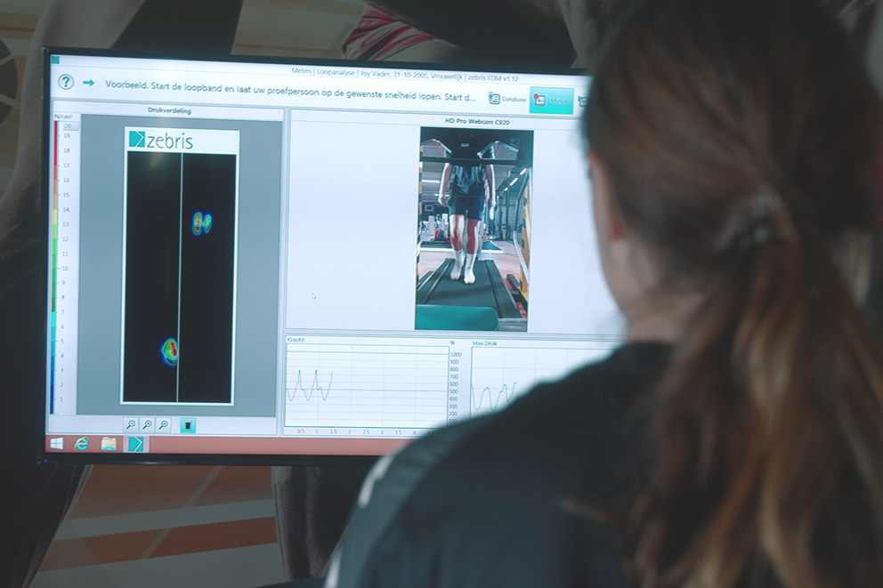The width and height of the screenshot is (883, 588).
Task: Click the "Voorbeeld. Start de loopband" instruction text
Action: (x=290, y=90)
